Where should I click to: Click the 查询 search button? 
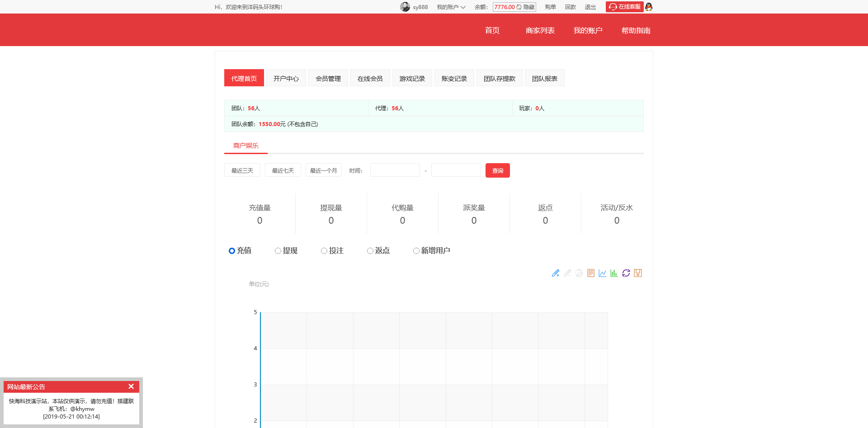tap(497, 170)
